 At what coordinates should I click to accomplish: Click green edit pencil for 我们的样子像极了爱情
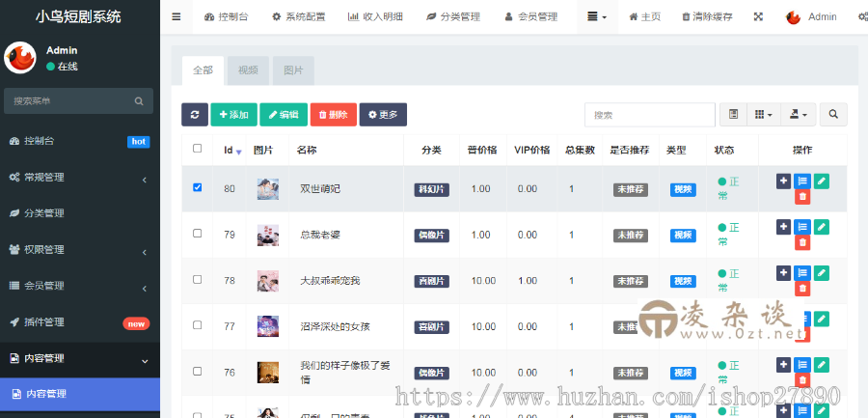point(822,365)
